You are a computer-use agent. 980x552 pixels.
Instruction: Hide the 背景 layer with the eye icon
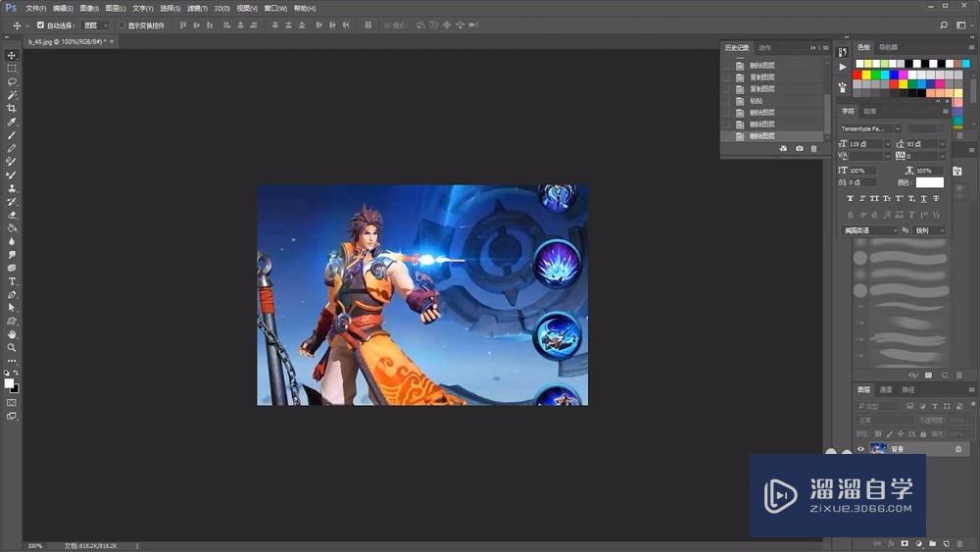(x=861, y=449)
